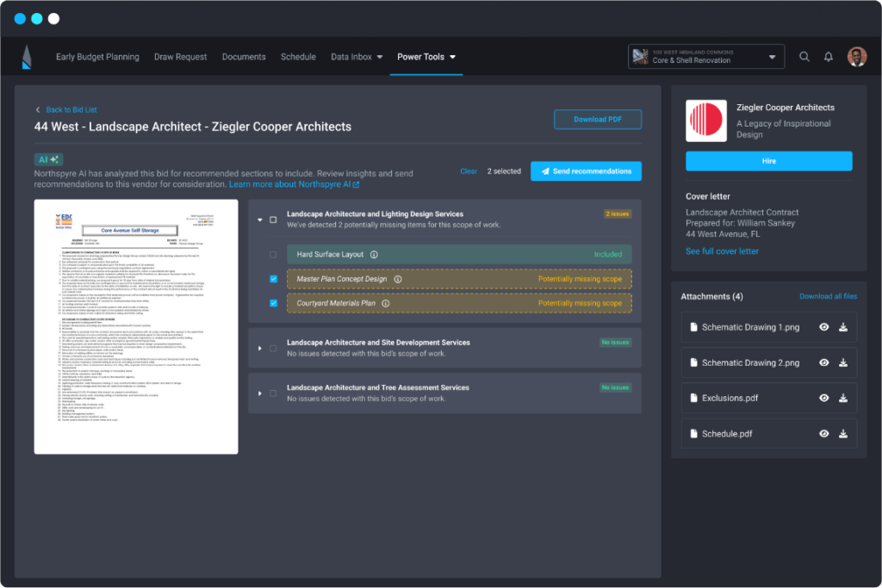Open the search icon in header
Viewport: 882px width, 588px height.
[804, 57]
